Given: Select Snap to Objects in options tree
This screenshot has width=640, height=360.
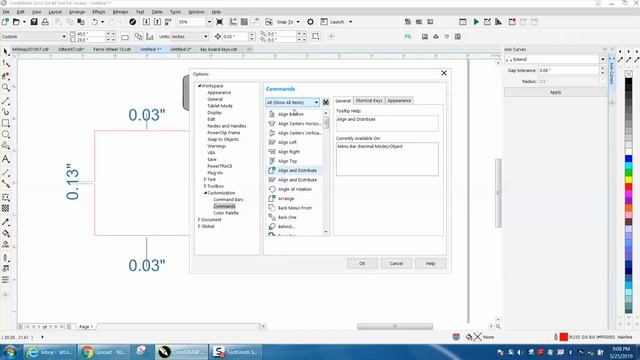Looking at the screenshot, I should [223, 140].
